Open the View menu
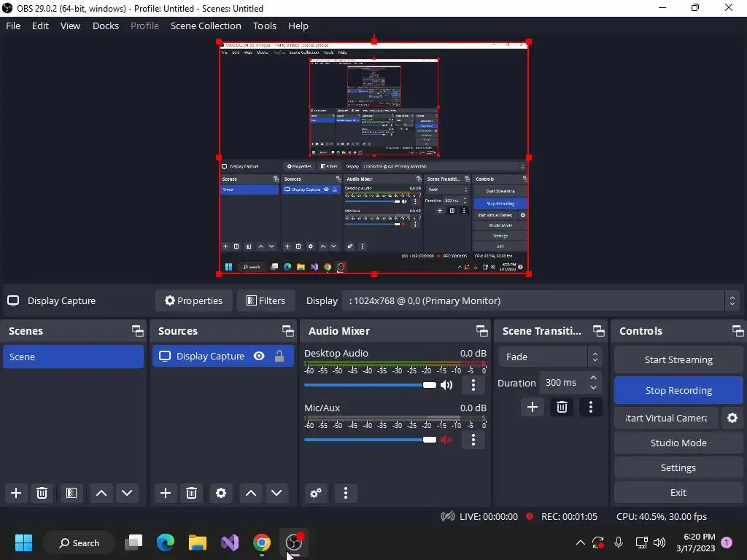This screenshot has width=747, height=560. coord(70,26)
